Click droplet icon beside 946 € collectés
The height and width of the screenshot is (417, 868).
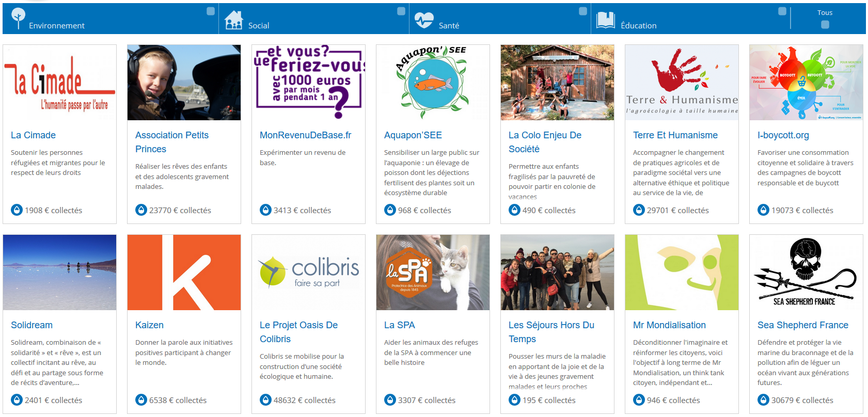(x=639, y=400)
